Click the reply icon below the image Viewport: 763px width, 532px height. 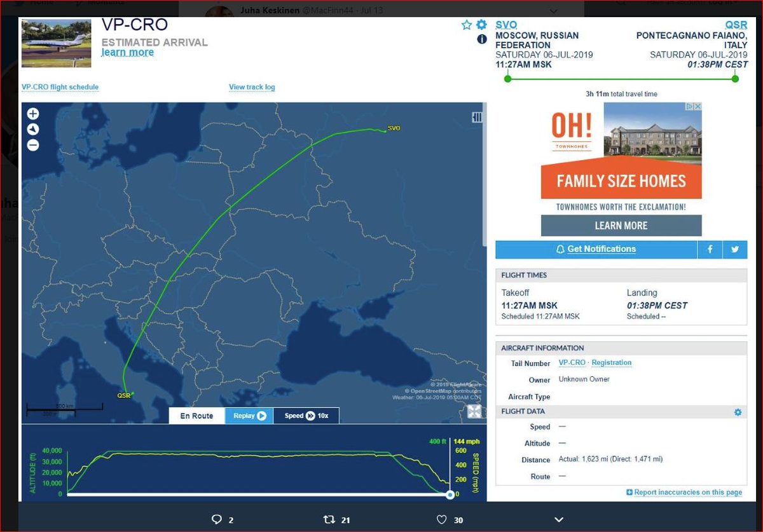(216, 520)
